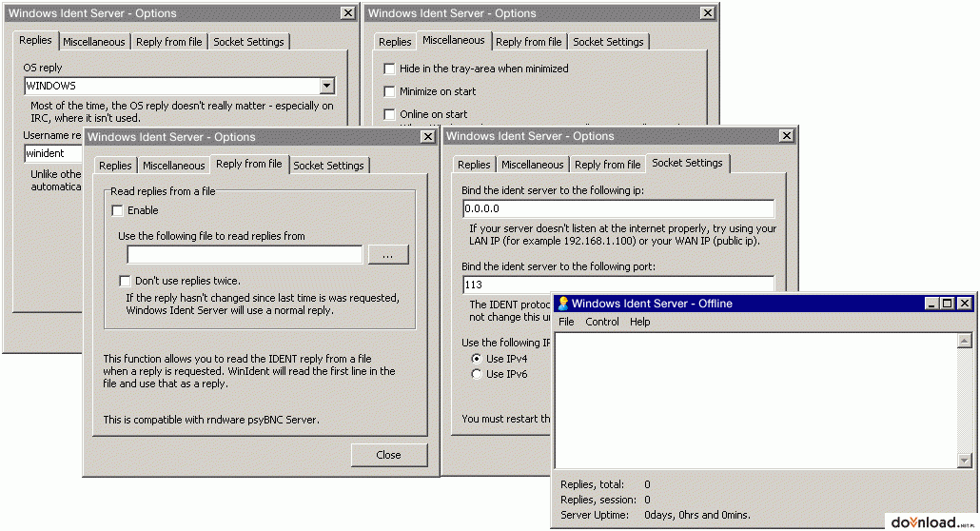Open Reply from file tab in top-left window
This screenshot has width=980, height=531.
(x=168, y=42)
